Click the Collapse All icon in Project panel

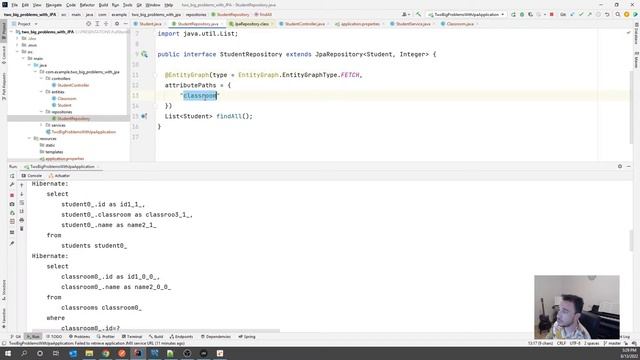(x=106, y=24)
